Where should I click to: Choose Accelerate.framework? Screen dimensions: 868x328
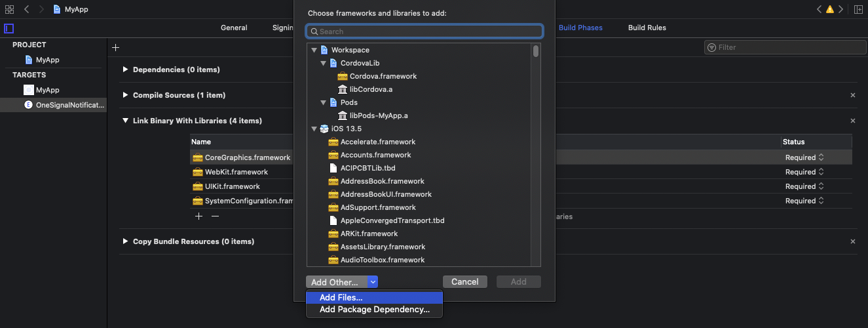pyautogui.click(x=372, y=142)
